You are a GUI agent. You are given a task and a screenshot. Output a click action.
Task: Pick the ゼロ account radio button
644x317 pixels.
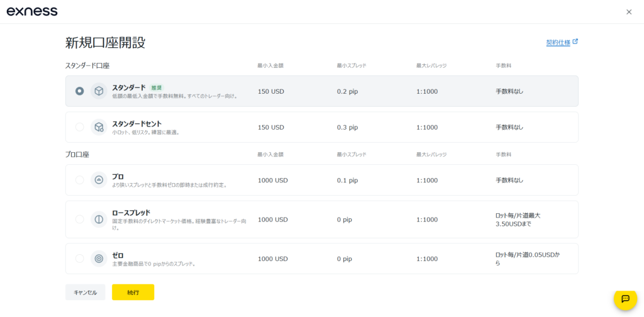click(80, 259)
